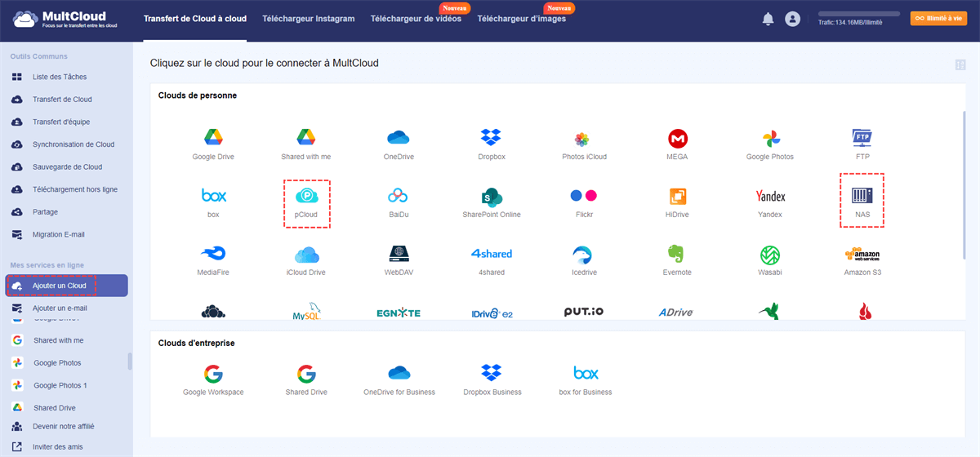Open Ajouter un Cloud in sidebar

pos(67,286)
